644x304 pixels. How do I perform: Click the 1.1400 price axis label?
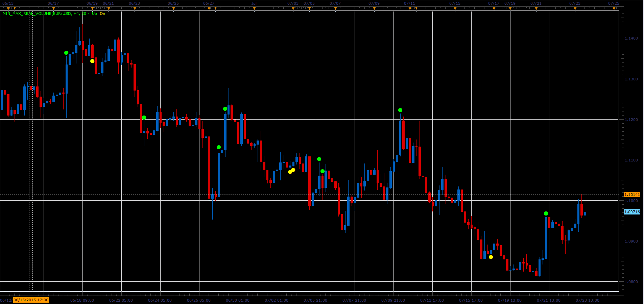click(631, 38)
